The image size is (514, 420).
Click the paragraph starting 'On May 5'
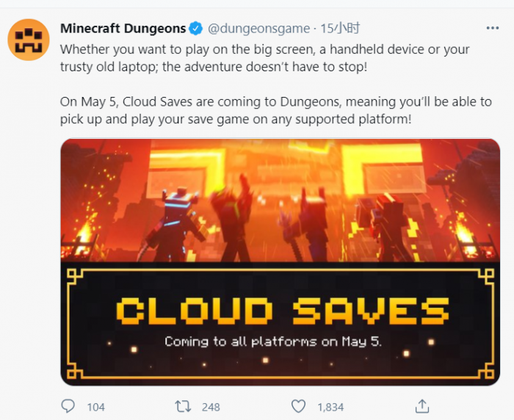pos(275,110)
